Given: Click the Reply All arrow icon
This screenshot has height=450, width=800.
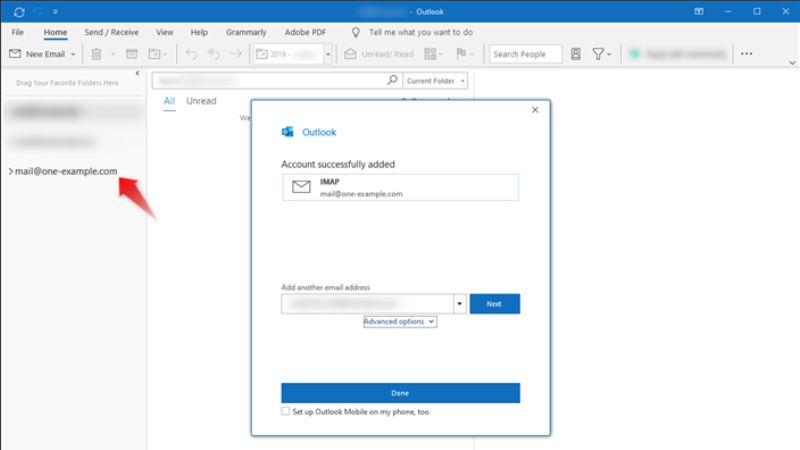Looking at the screenshot, I should [x=213, y=54].
